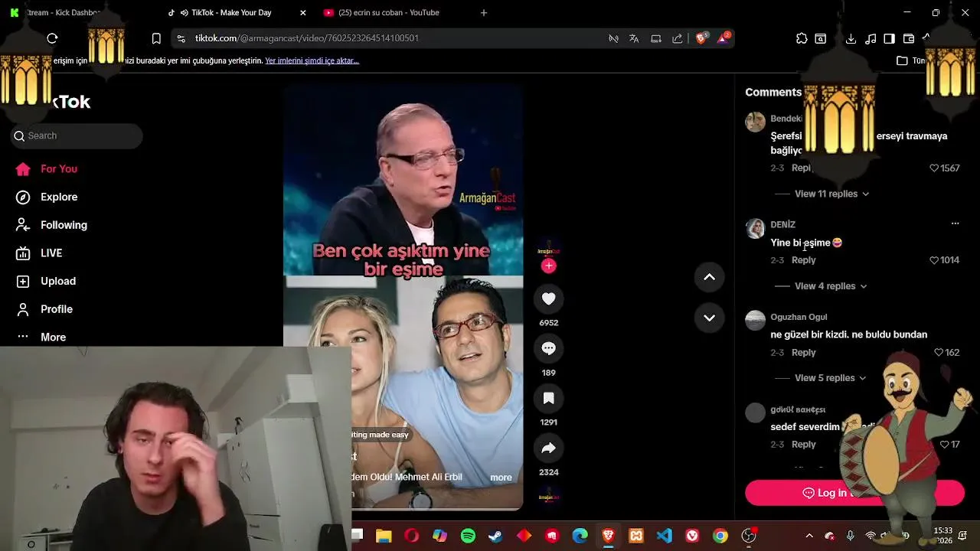
Task: Open Oguzhan Ogul's profile name
Action: 799,317
